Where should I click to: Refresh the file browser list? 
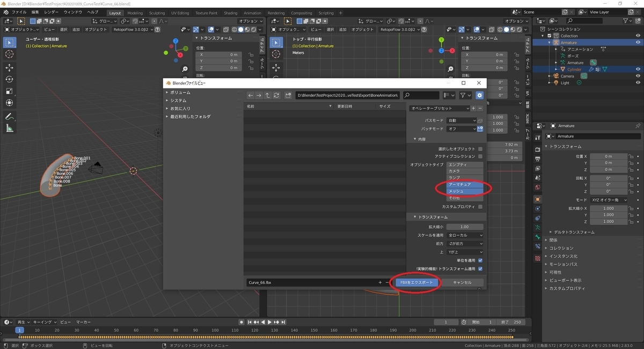click(x=276, y=95)
